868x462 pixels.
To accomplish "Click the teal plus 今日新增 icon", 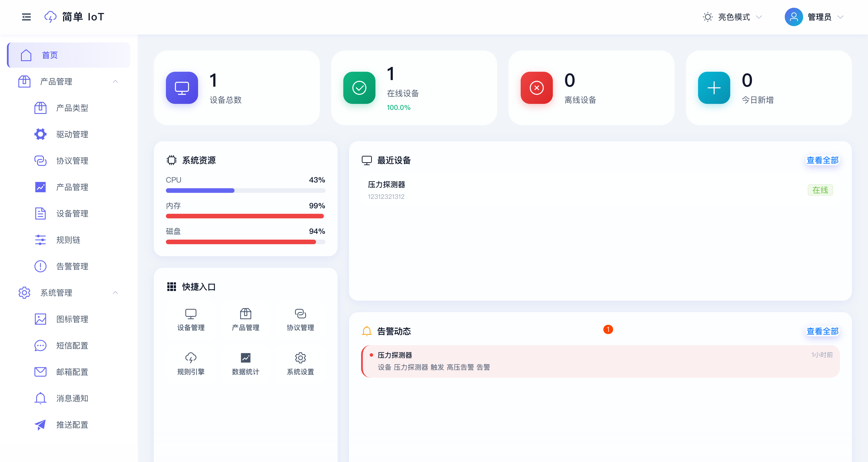I will (714, 88).
